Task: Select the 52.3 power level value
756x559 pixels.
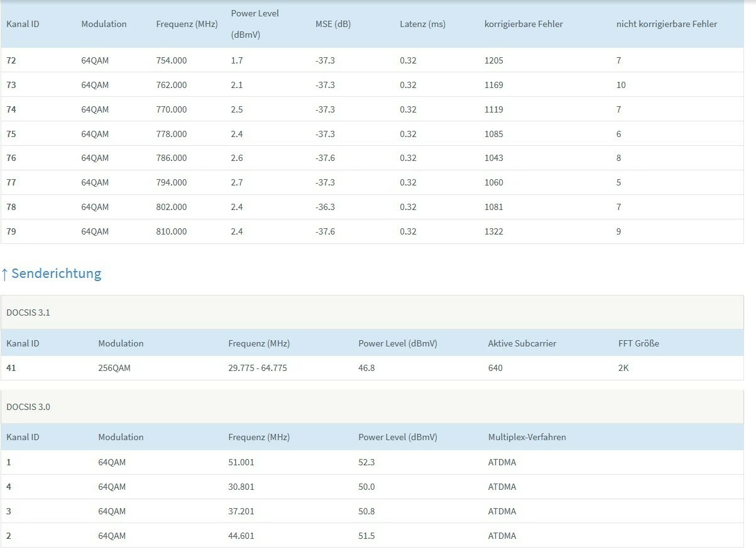Action: pos(366,462)
